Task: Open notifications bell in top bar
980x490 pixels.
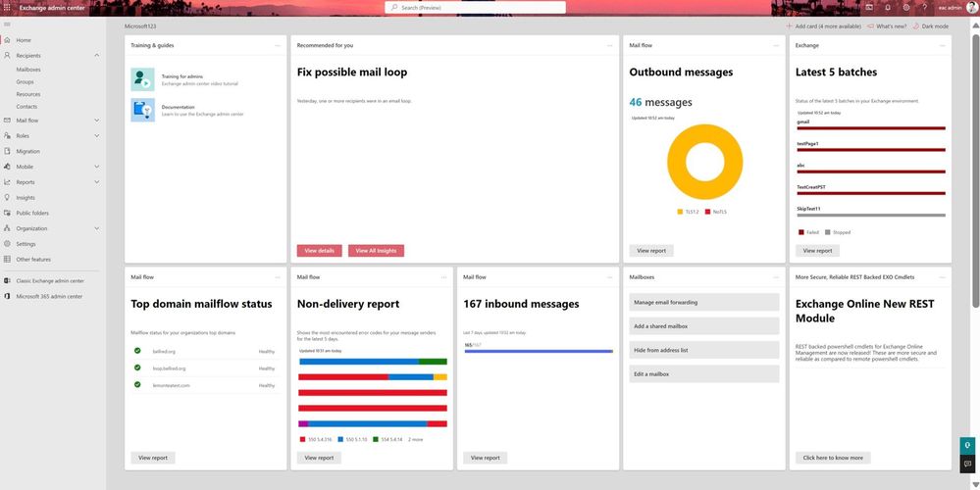Action: click(888, 8)
